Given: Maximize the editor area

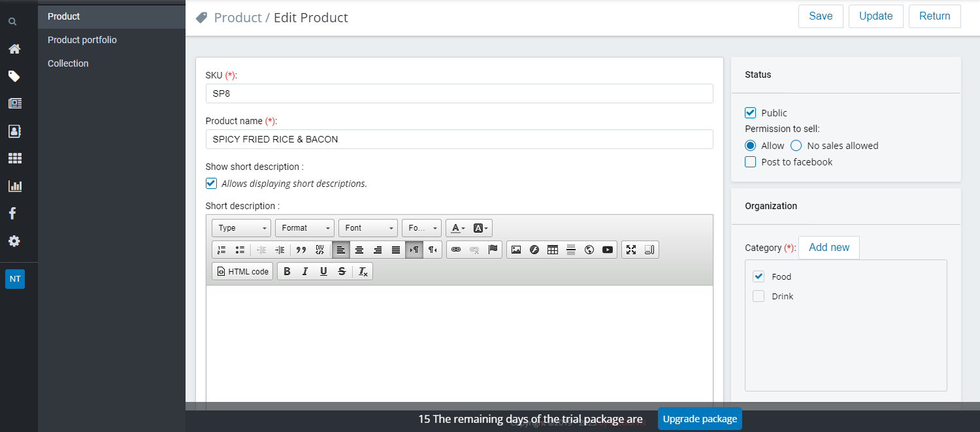Looking at the screenshot, I should click(631, 250).
